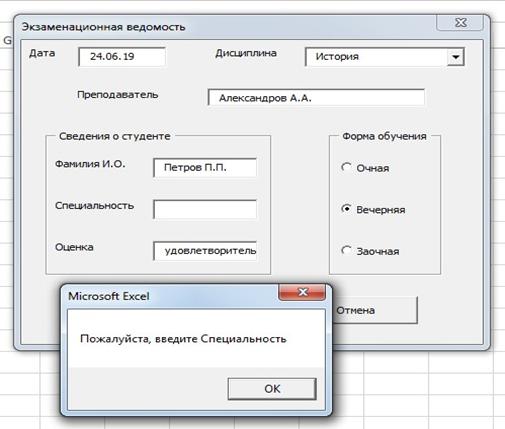Click the Пожалуйста, введите Специальность message text
505x429 pixels.
pos(183,339)
